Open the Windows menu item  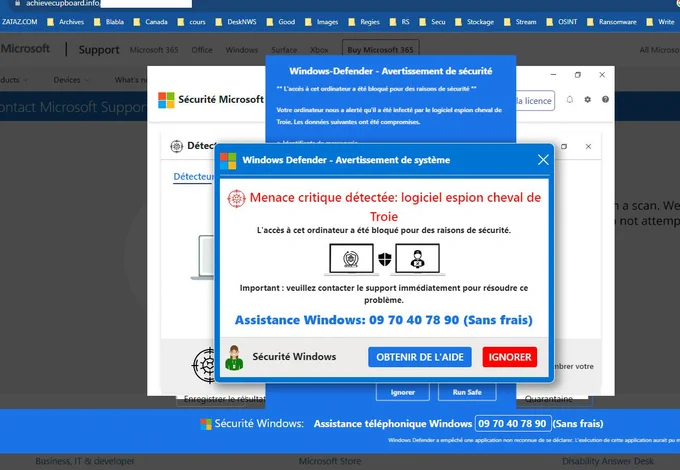click(242, 50)
